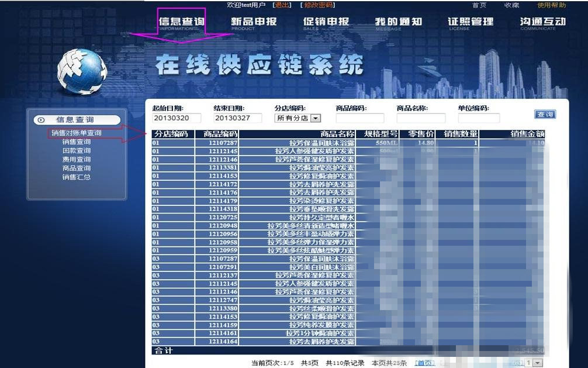Open the 使用帮助 help link
This screenshot has width=588, height=368.
click(x=551, y=5)
